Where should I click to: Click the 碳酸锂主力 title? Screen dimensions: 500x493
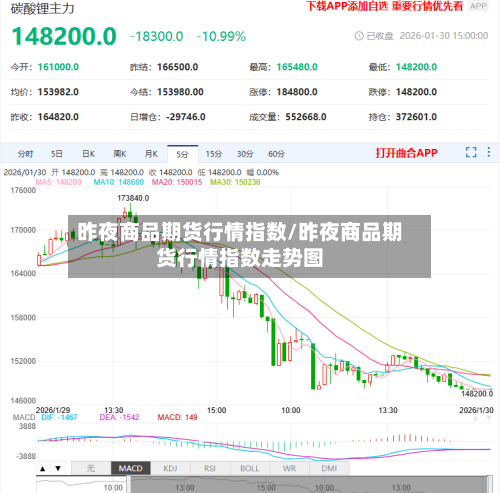point(42,9)
